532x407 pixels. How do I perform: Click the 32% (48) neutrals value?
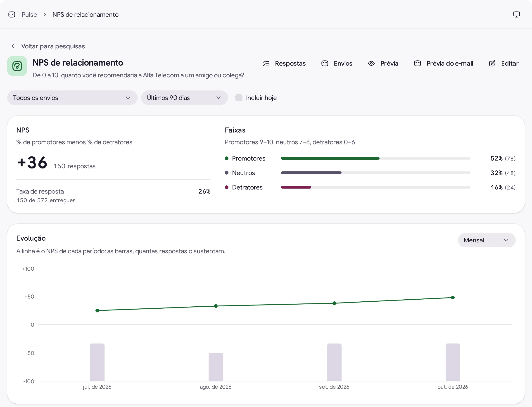click(x=503, y=173)
